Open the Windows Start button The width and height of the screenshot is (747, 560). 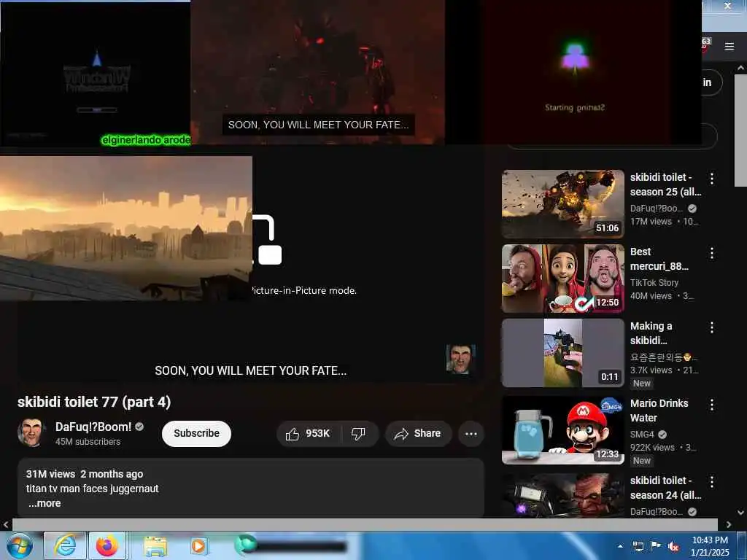coord(18,545)
